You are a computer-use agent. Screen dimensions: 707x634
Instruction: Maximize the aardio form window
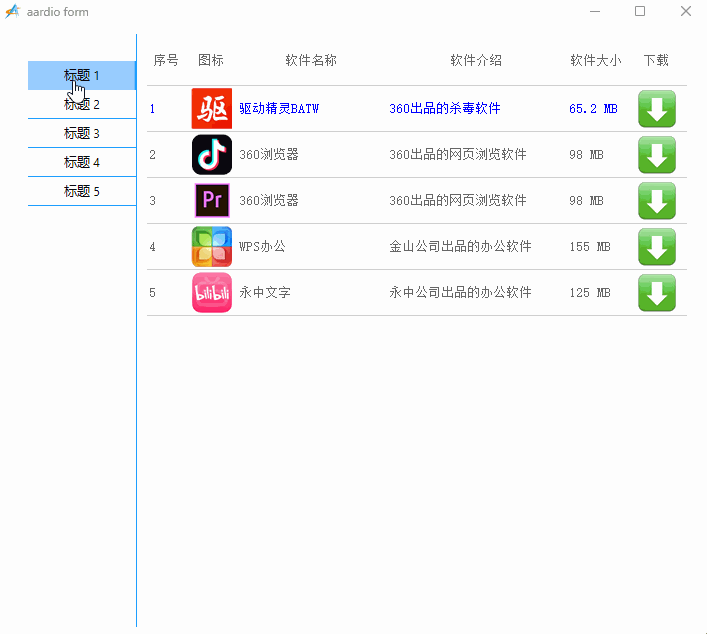pos(640,11)
